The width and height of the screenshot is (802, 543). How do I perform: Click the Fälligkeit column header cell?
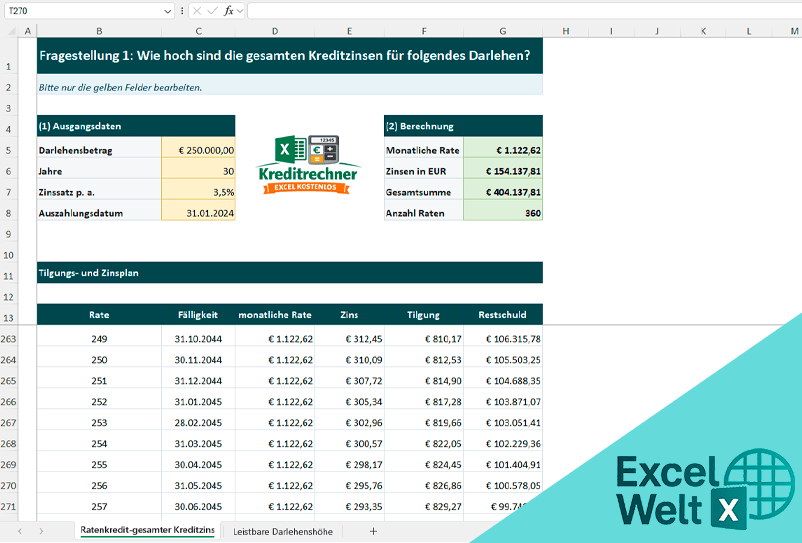point(198,314)
